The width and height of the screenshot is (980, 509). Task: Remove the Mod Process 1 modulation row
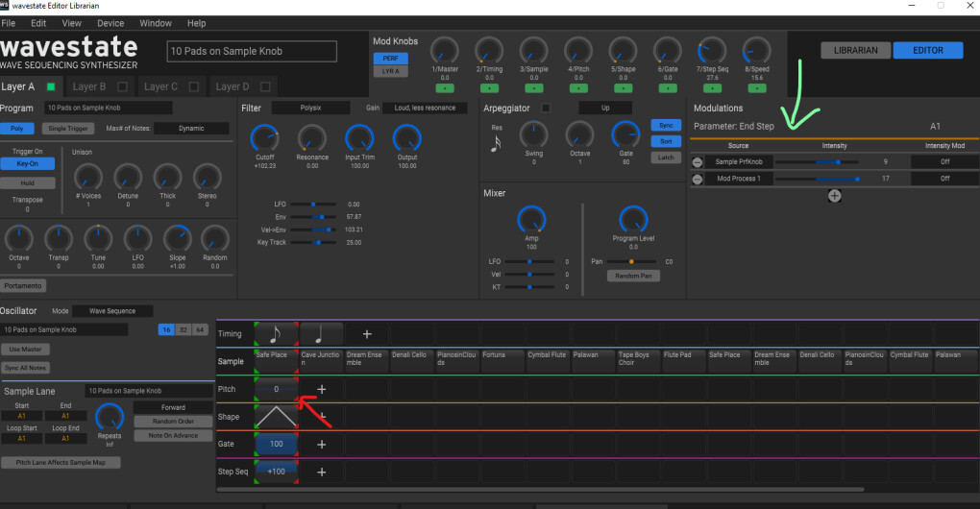(x=698, y=179)
